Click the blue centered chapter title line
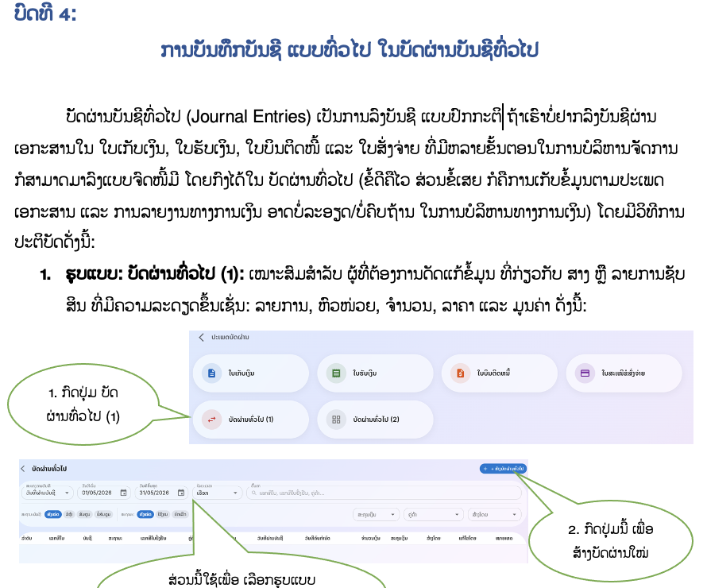707x588 pixels. pos(350,49)
